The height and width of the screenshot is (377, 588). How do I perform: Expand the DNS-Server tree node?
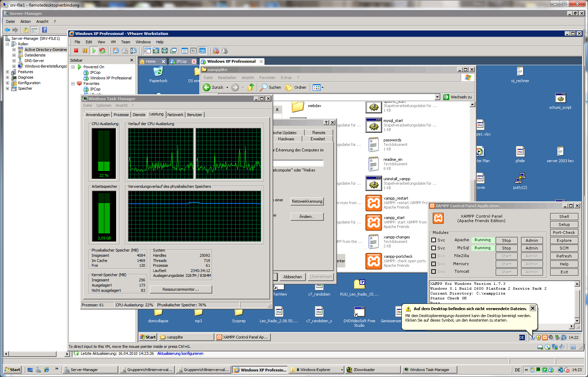click(14, 61)
